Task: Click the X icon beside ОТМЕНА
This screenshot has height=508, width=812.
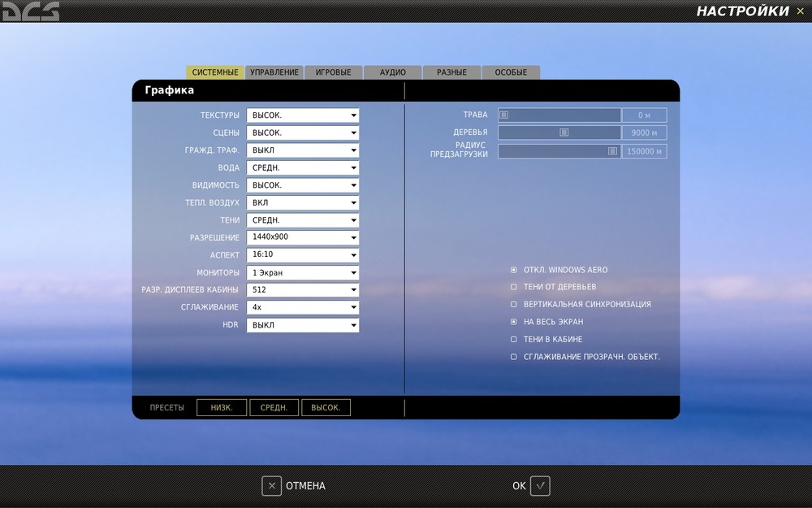Action: point(271,486)
